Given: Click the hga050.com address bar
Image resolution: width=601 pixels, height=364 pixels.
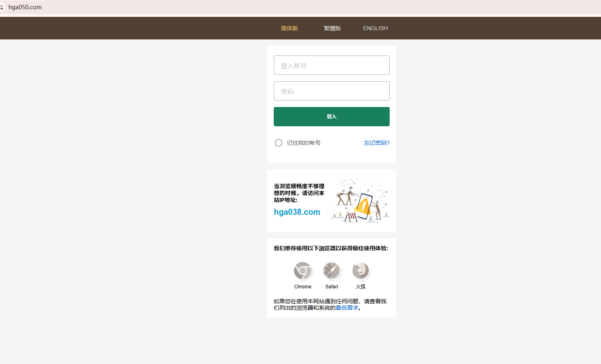Looking at the screenshot, I should [x=25, y=7].
